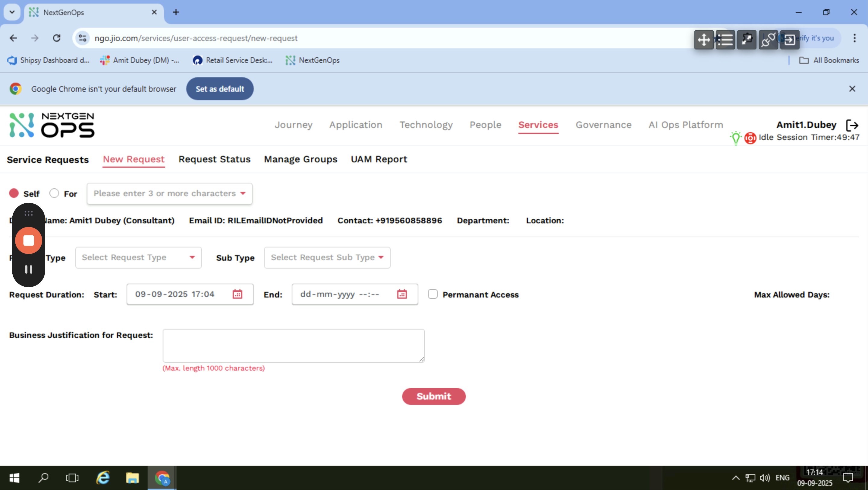Select the Self radio button
The image size is (868, 490).
point(14,193)
